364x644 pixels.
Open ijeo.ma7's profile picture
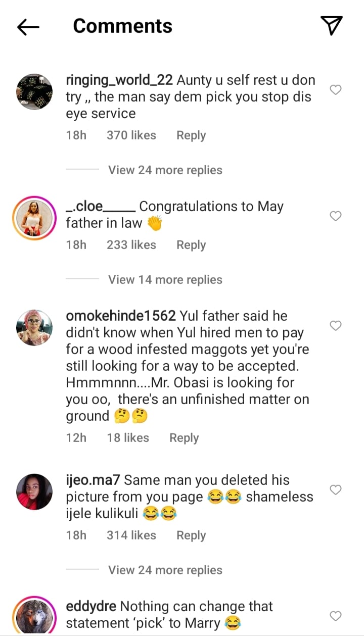click(x=35, y=491)
